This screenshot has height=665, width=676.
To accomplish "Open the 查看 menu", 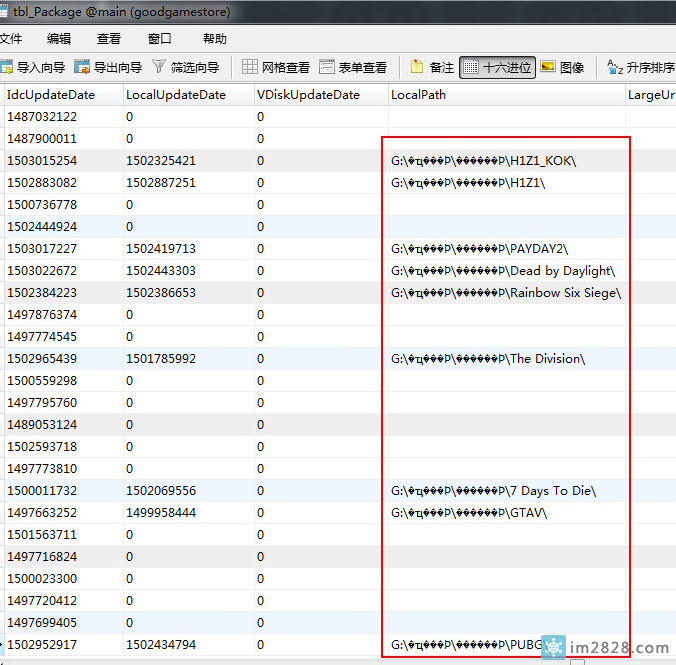I will [108, 39].
